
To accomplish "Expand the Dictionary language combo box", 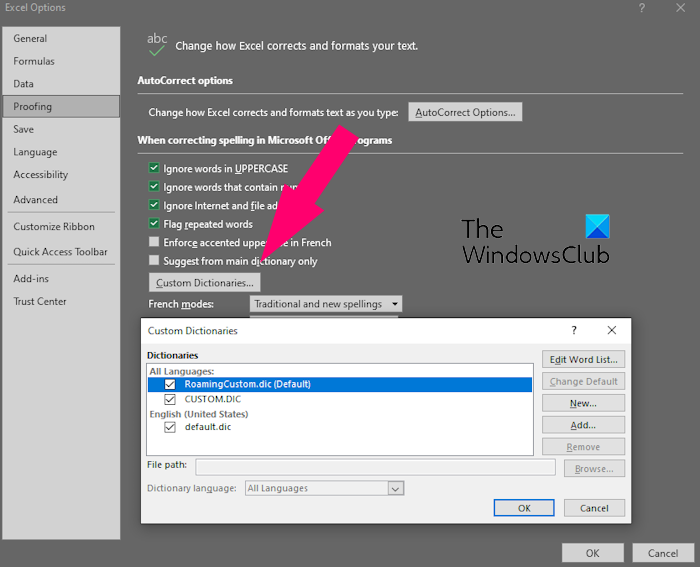I will pos(395,488).
